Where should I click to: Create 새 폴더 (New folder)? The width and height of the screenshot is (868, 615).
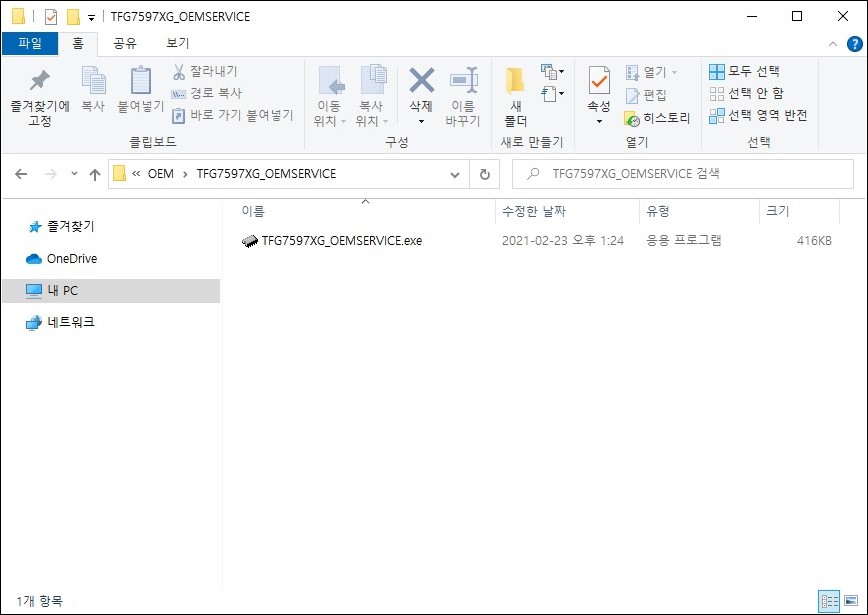click(515, 97)
